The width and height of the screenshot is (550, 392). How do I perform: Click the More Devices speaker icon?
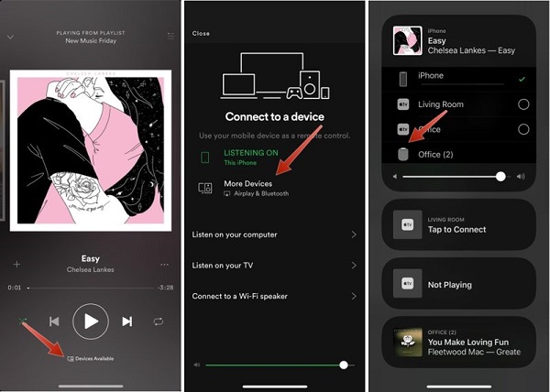[205, 188]
